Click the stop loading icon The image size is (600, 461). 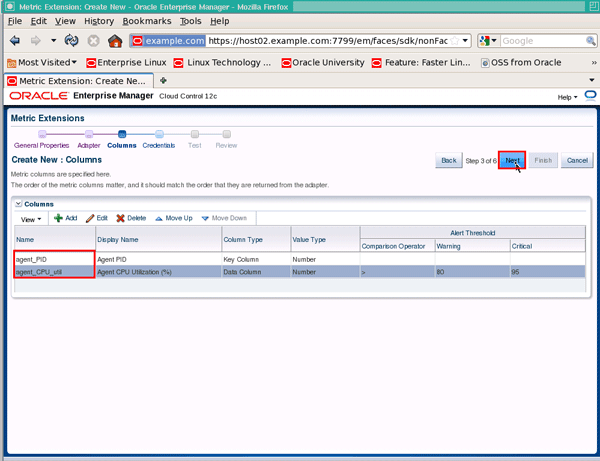(93, 41)
